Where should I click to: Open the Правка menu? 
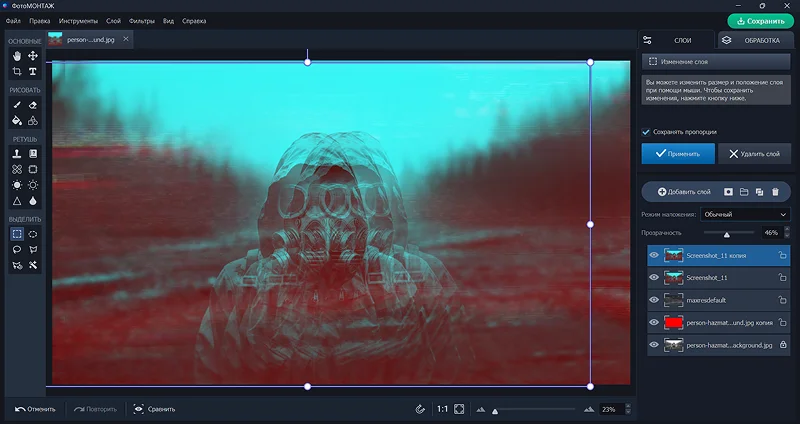click(x=39, y=21)
